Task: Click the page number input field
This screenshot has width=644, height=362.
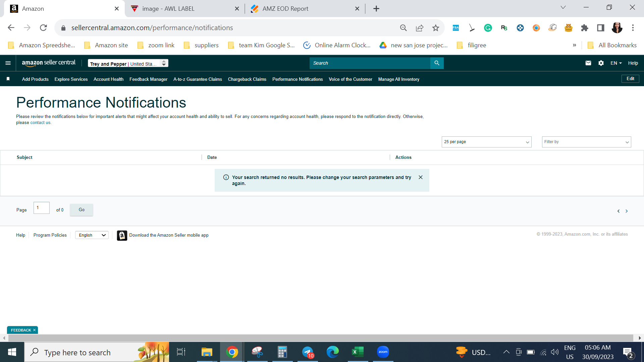Action: point(42,208)
